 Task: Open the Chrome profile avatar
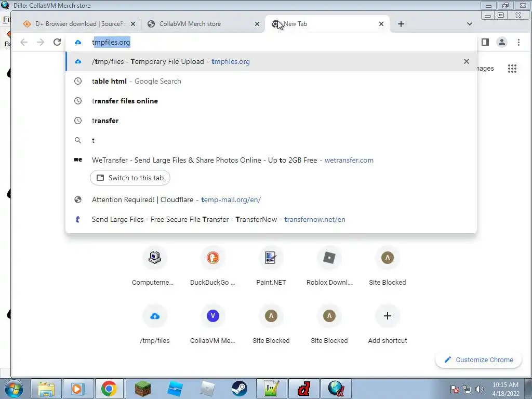pos(502,42)
